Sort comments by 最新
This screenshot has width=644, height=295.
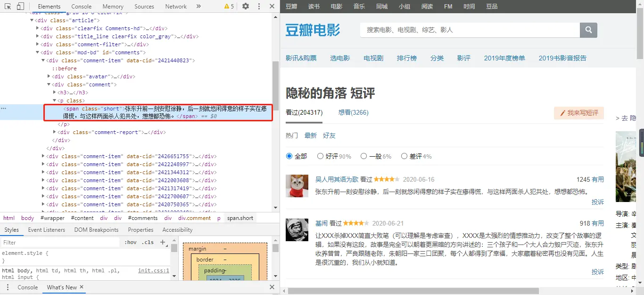pyautogui.click(x=311, y=135)
